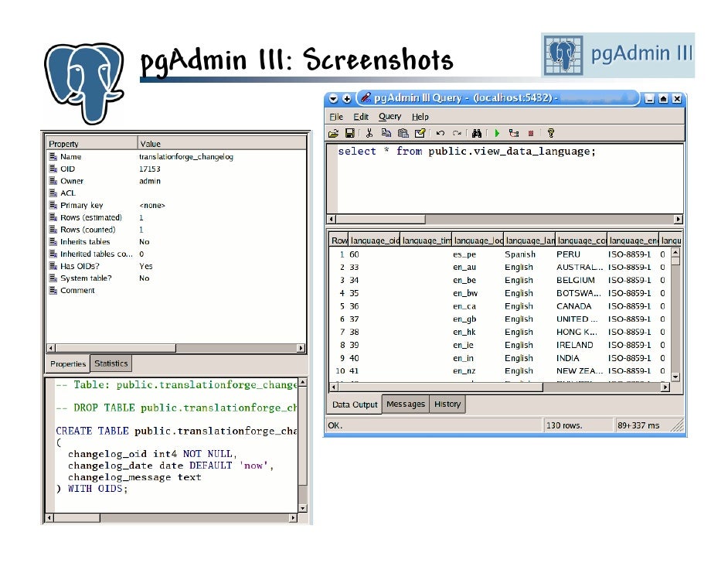Select the IRELAND cell in results
The width and height of the screenshot is (728, 563).
(x=575, y=345)
